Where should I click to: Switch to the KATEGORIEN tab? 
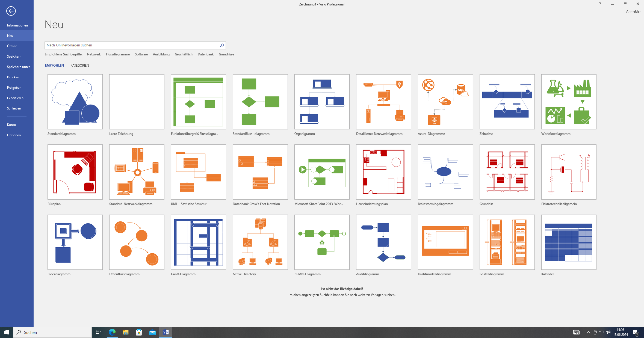point(80,66)
